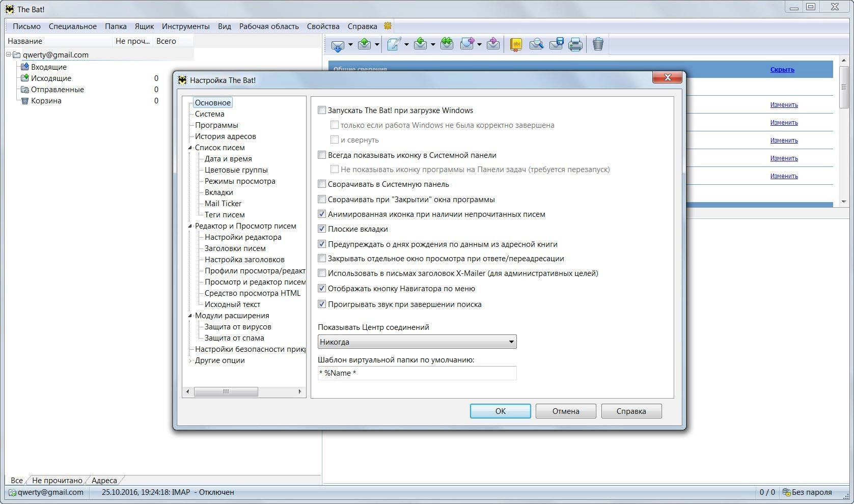Click the Redirect message icon
Image resolution: width=854 pixels, height=504 pixels.
tap(493, 44)
